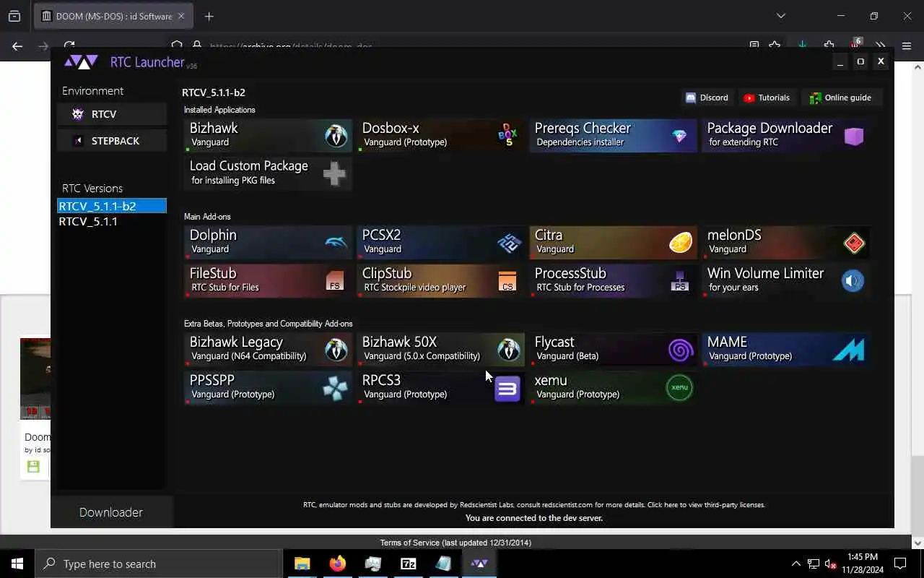Open the Discord link button
The image size is (924, 578).
(707, 98)
